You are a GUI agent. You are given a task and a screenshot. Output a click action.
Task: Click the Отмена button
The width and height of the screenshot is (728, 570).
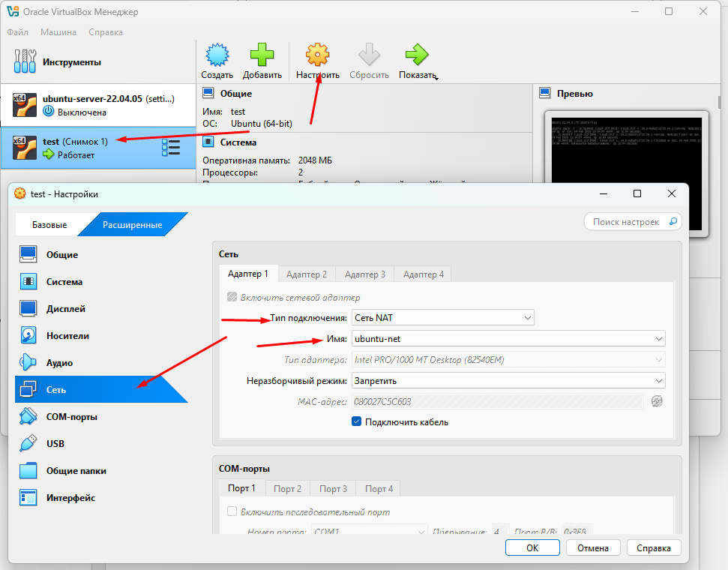[x=593, y=547]
